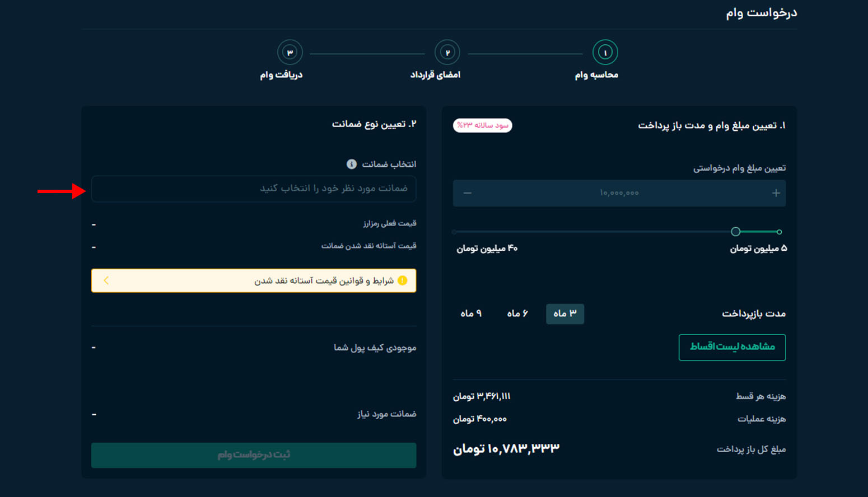
Task: Click the loan amount input showing 10,000,000
Action: point(619,193)
